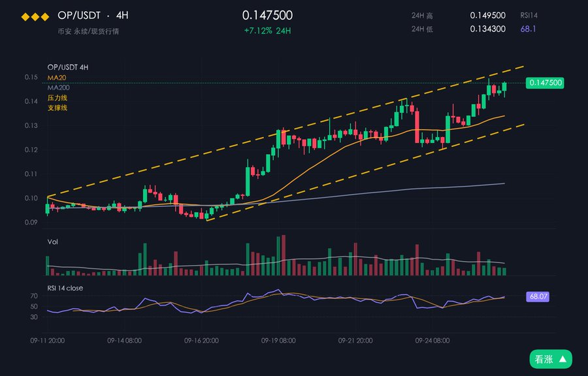Screen dimensions: 588x376
Task: Click the 0.13 price axis label
Action: [31, 125]
